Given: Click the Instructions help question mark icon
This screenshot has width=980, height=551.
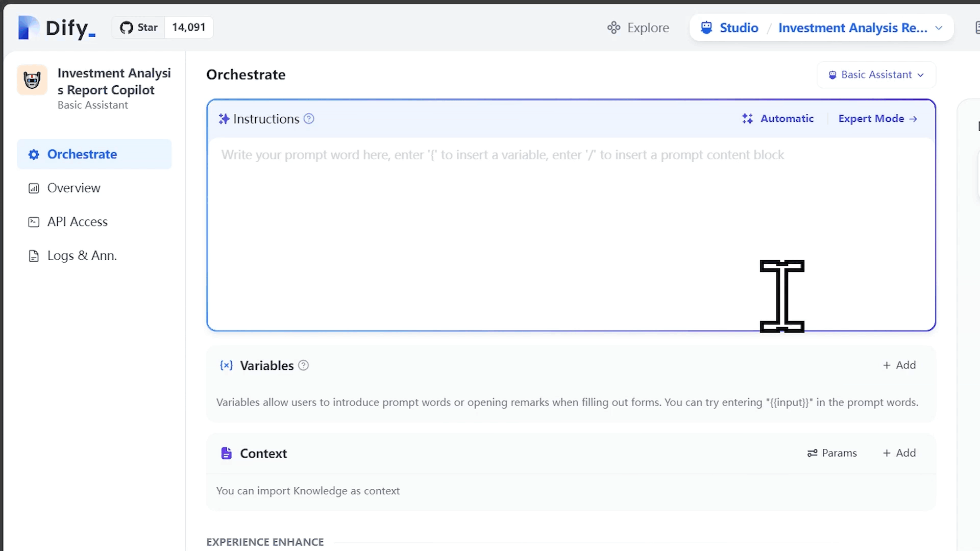Looking at the screenshot, I should (x=309, y=119).
